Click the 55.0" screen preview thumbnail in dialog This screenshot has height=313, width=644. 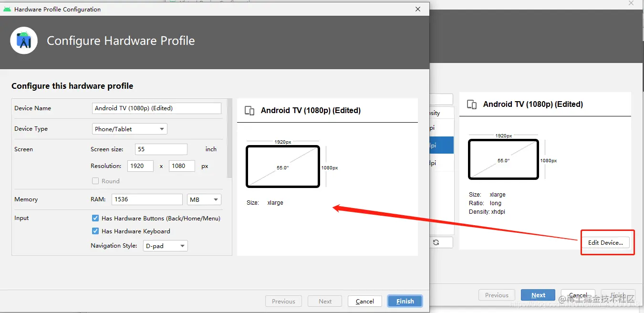coord(283,167)
